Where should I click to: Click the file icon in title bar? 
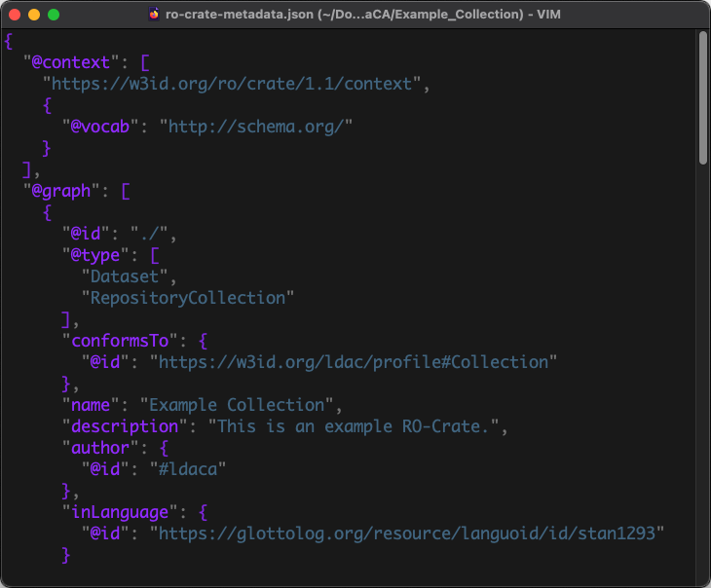pos(154,14)
